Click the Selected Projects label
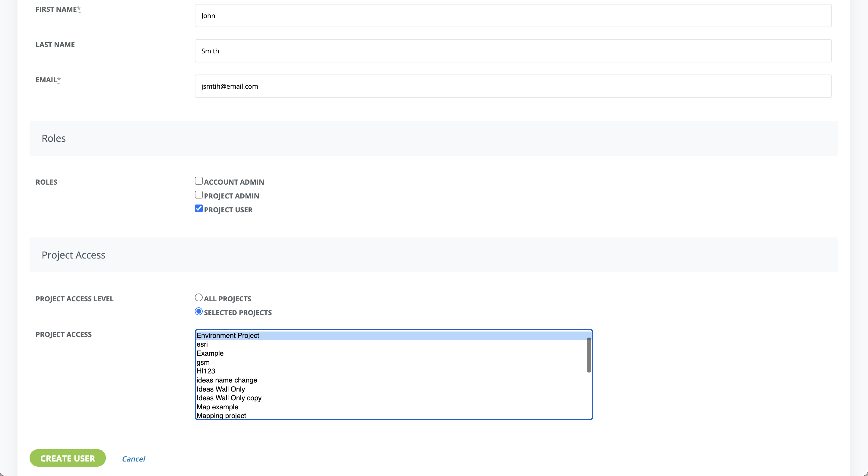The image size is (868, 476). 238,313
